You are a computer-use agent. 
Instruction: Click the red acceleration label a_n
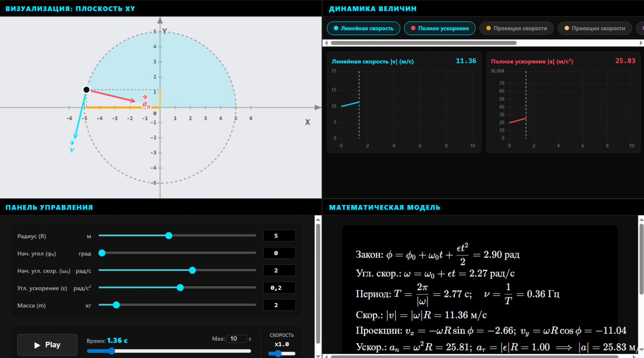pyautogui.click(x=146, y=103)
